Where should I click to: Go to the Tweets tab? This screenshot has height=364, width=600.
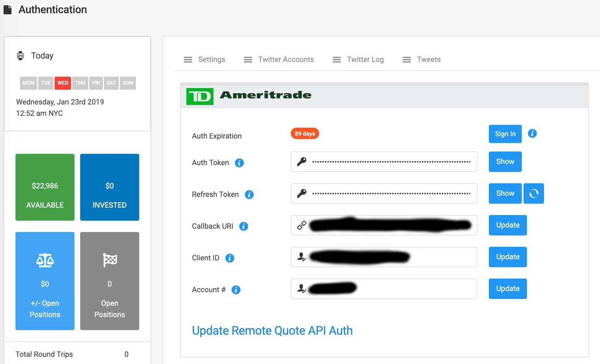tap(421, 60)
